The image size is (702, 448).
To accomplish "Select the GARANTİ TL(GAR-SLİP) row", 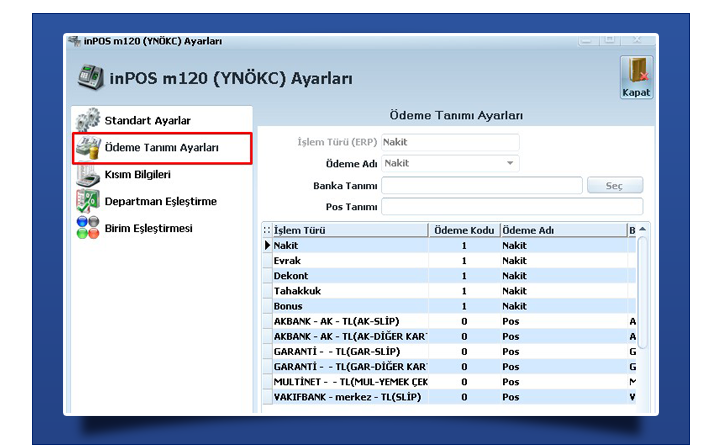I will pyautogui.click(x=449, y=352).
